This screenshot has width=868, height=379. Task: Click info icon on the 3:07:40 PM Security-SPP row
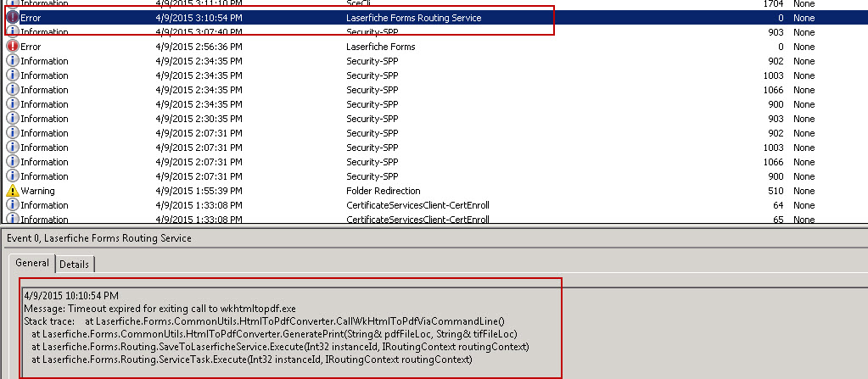coord(12,32)
